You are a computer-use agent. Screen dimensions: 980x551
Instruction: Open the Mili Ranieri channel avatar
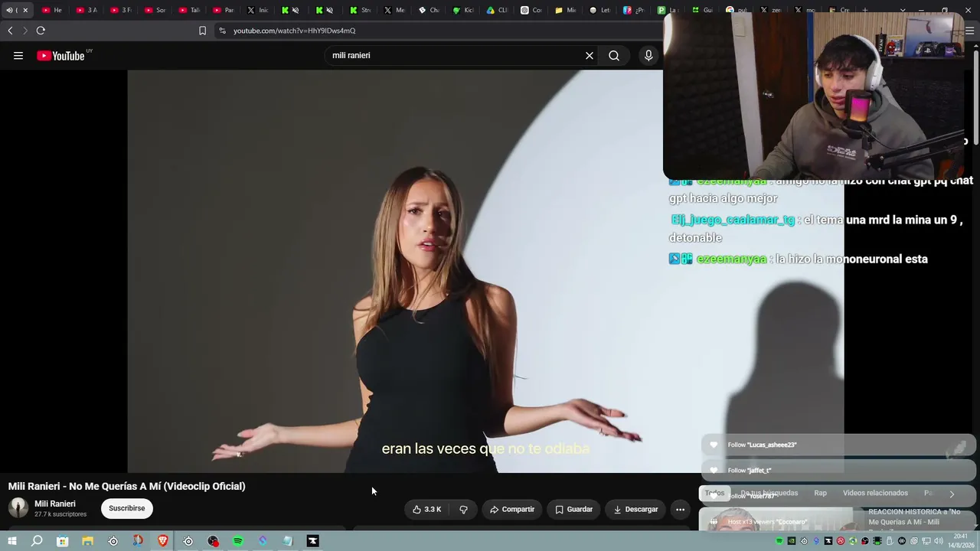coord(18,507)
